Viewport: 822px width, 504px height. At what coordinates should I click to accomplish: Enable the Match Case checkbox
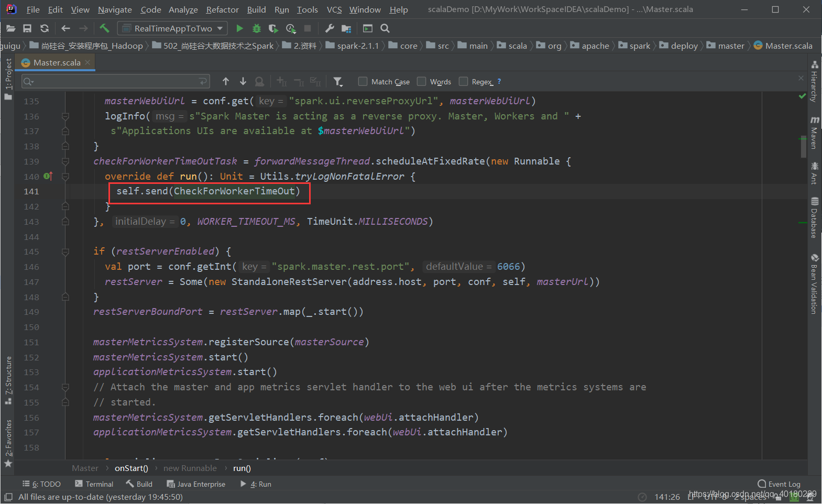click(x=363, y=81)
